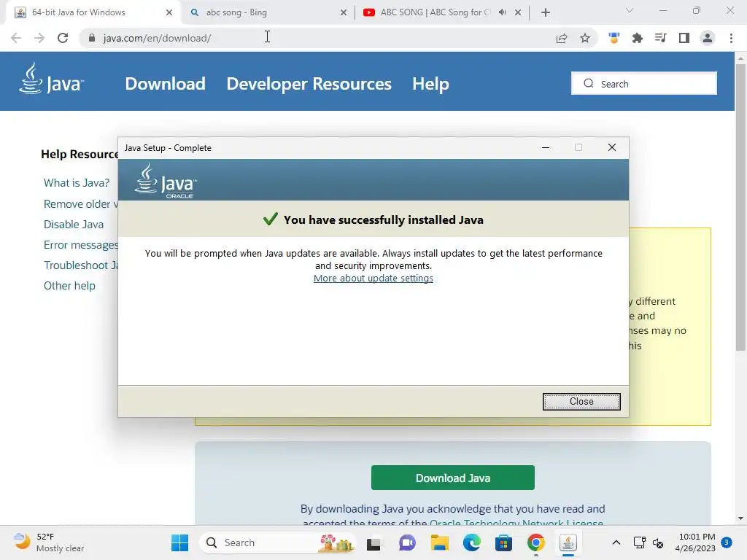
Task: Click the muted volume tray icon
Action: [658, 542]
